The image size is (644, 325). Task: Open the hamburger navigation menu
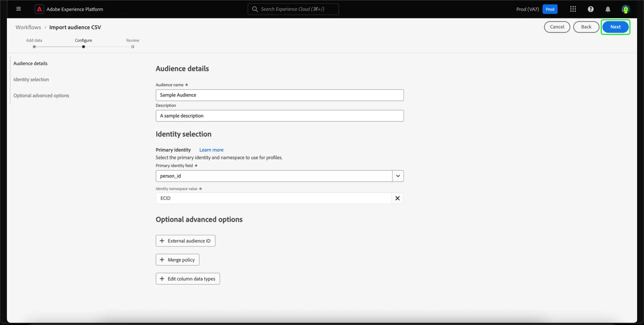(x=18, y=9)
